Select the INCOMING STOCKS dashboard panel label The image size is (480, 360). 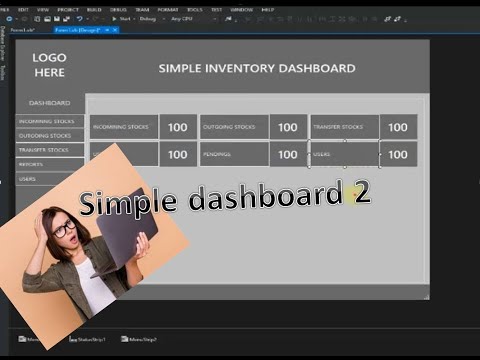[124, 127]
